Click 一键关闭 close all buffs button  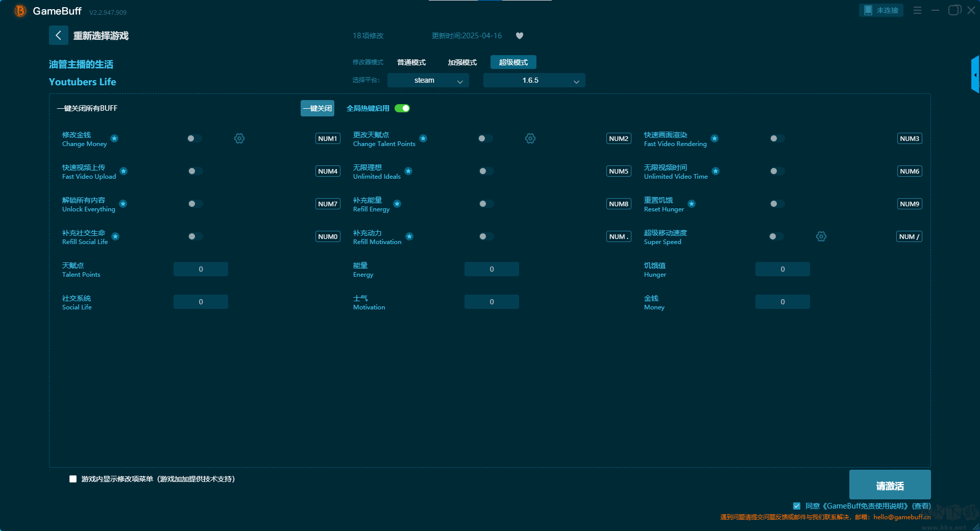click(x=317, y=108)
